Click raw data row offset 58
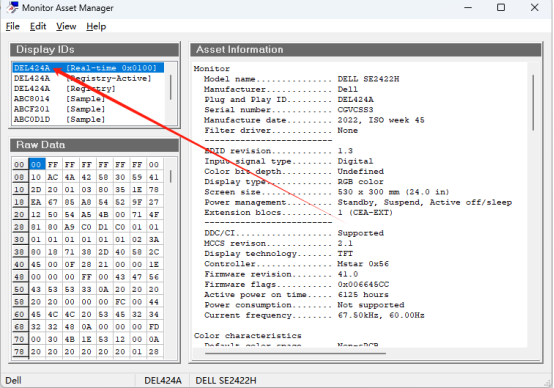 point(19,302)
